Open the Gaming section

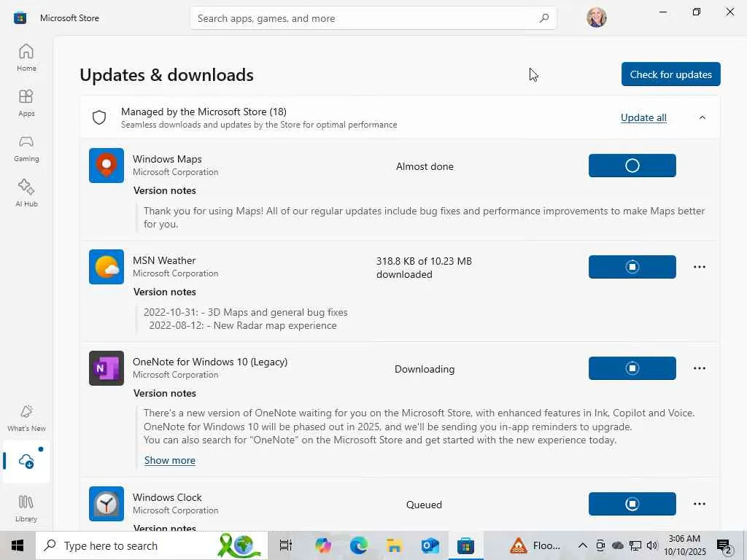click(26, 148)
